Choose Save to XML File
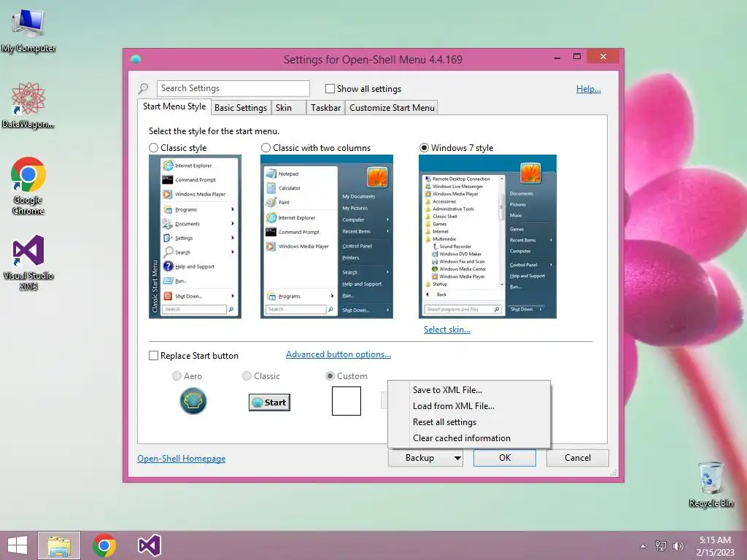Viewport: 747px width, 560px height. (469, 390)
